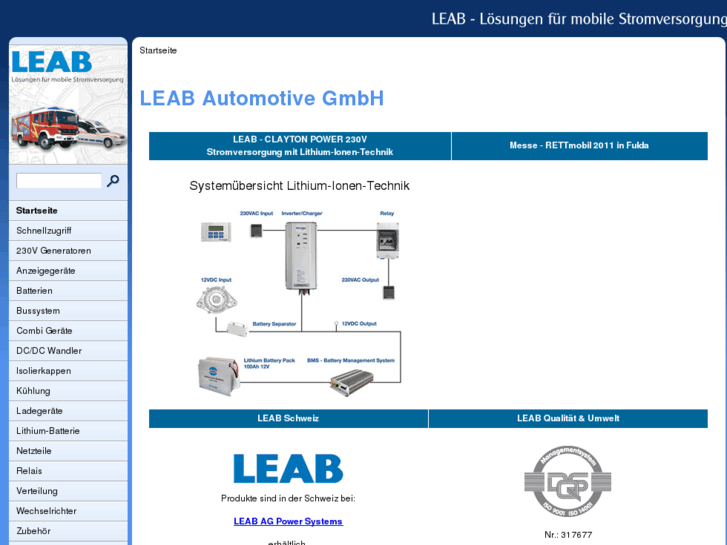Click the Systemübersicht Lithium-Ionen-Technik diagram
Viewport: 727px width, 545px height.
(299, 303)
